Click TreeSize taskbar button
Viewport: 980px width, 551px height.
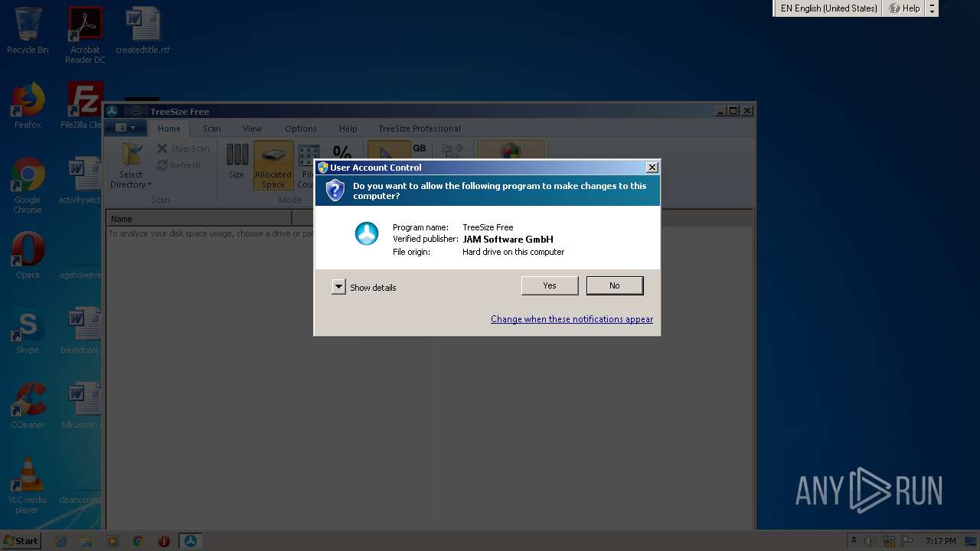(190, 541)
